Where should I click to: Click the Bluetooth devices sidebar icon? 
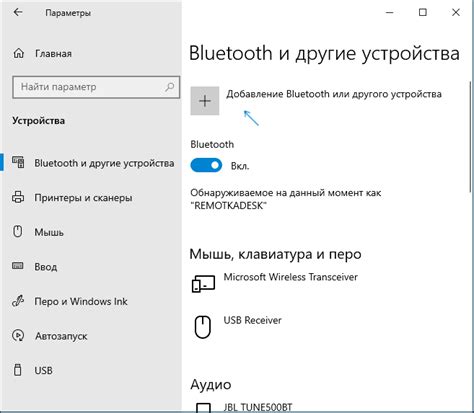coord(18,162)
